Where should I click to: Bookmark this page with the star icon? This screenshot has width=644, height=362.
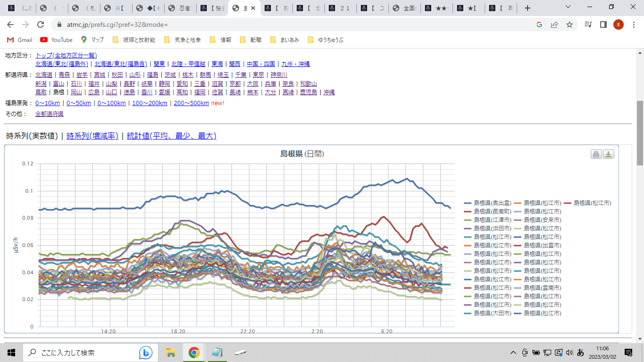(x=570, y=25)
